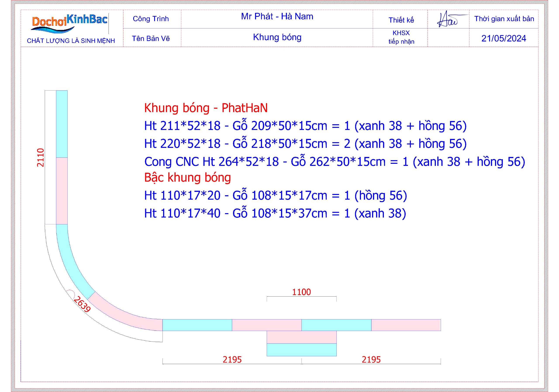Click the 'Mr Phát - Hà Nam' title cell
This screenshot has width=559, height=392.
(x=277, y=17)
